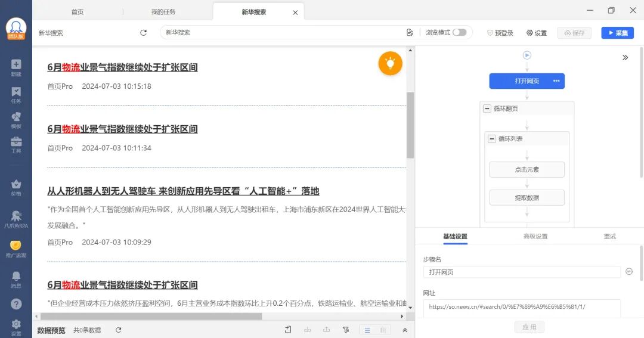Refresh the 数据预览 data preview
The height and width of the screenshot is (338, 644).
[118, 330]
